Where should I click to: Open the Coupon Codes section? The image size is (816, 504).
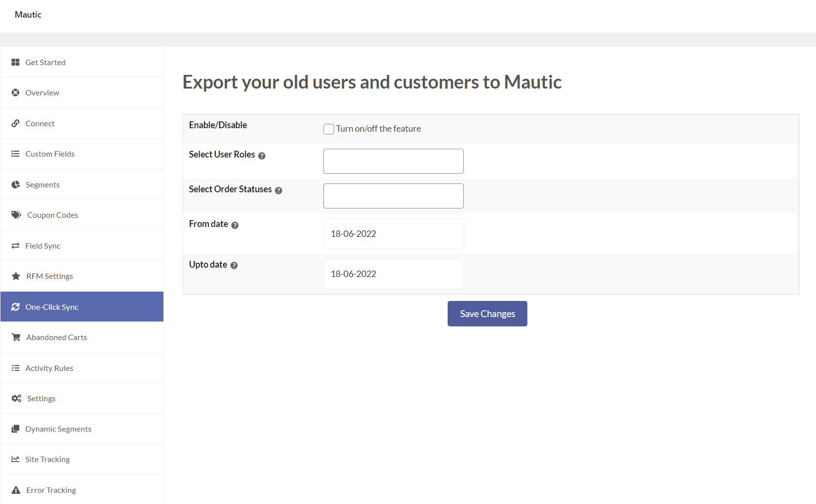pos(82,215)
